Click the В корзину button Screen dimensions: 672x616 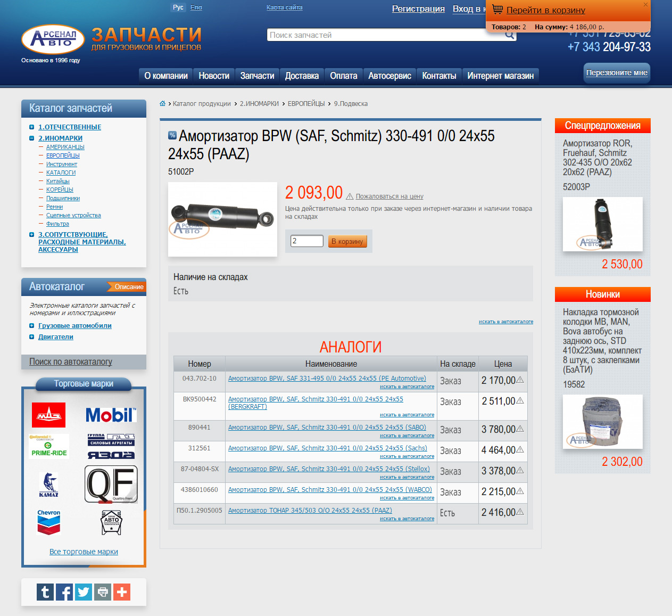(347, 241)
